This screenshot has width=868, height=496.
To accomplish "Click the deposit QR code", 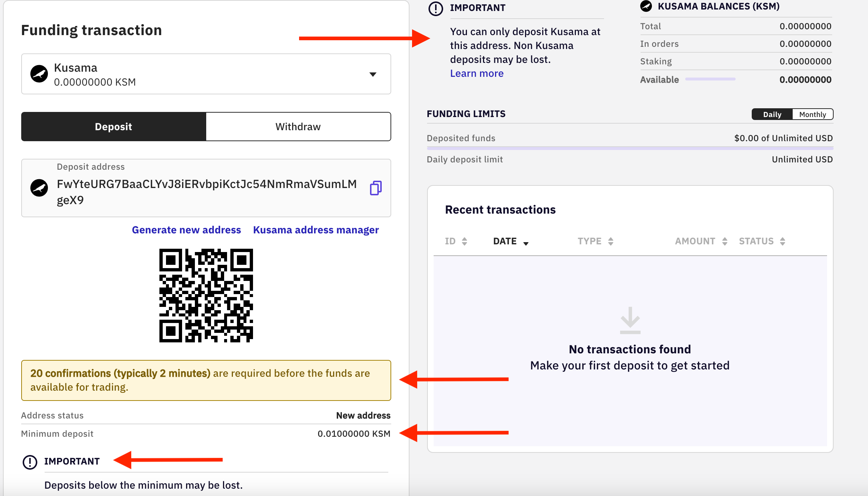I will [206, 296].
